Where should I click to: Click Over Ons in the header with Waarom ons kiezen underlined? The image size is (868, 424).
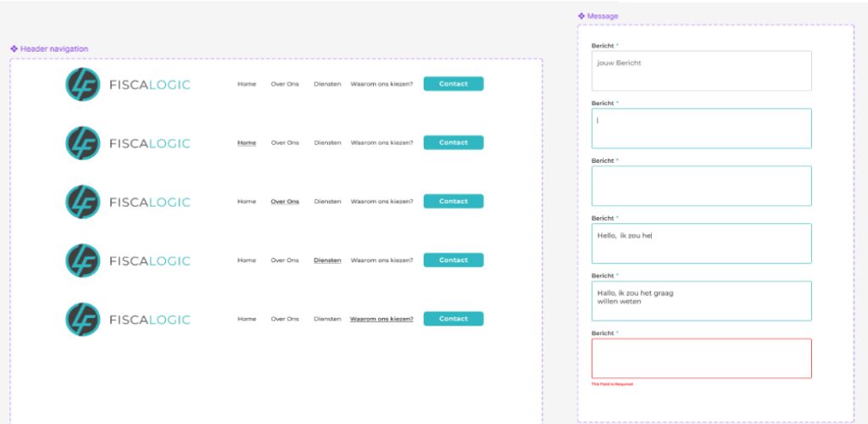pos(285,319)
